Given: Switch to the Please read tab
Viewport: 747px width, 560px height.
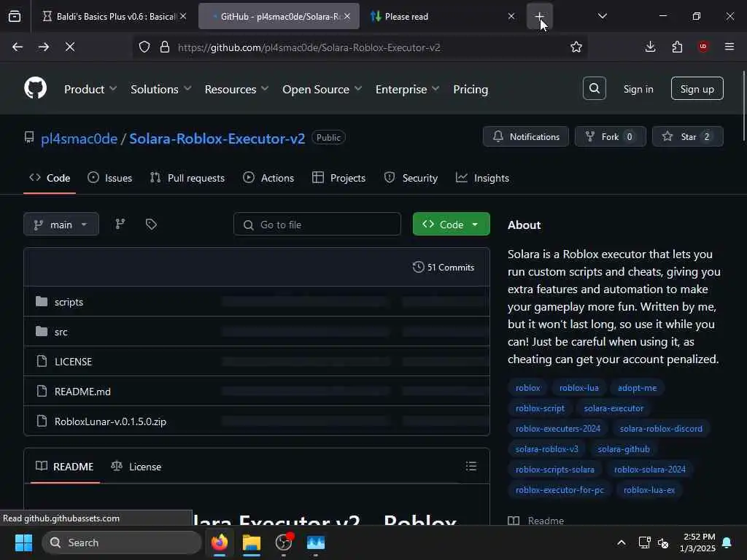Looking at the screenshot, I should (x=438, y=16).
